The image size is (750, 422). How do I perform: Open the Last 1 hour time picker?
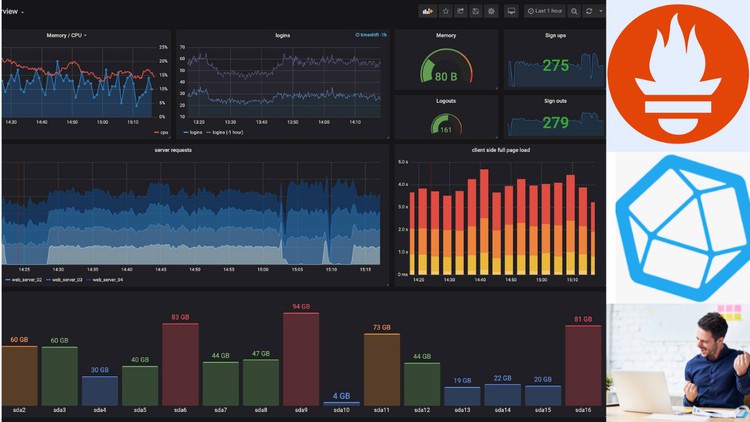(x=545, y=11)
